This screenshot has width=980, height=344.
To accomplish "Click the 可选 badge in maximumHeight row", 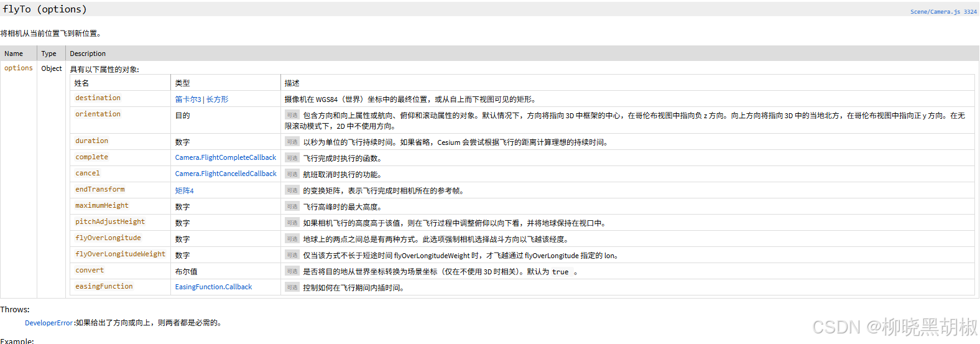I will [x=292, y=207].
